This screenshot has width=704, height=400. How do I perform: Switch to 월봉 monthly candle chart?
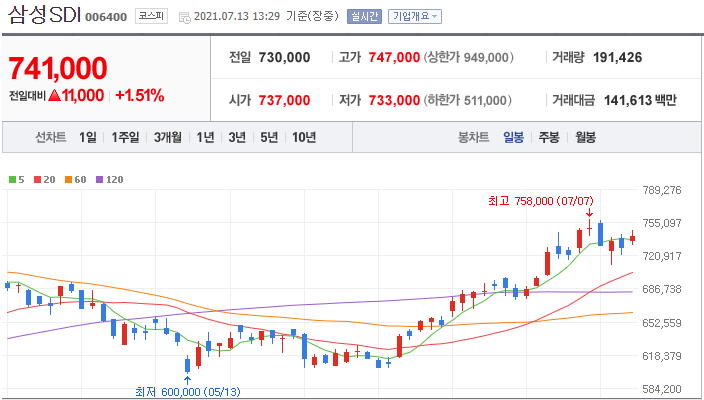tap(585, 137)
